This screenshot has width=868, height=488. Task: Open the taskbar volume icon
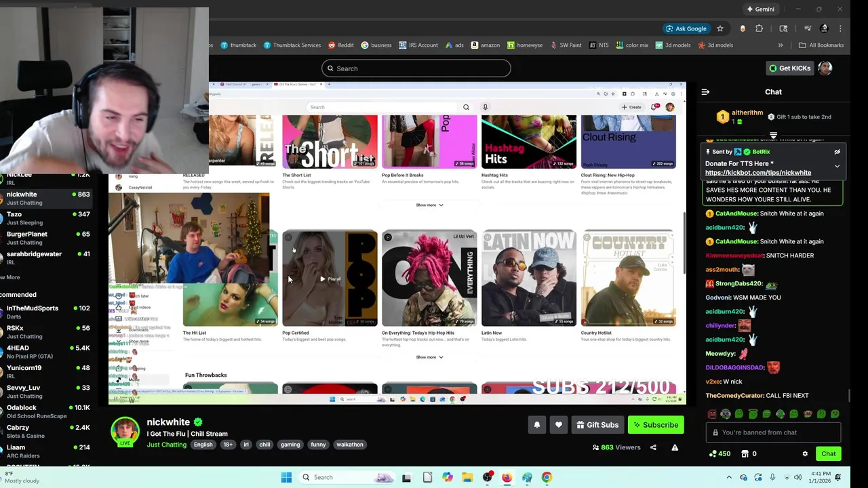click(x=798, y=477)
